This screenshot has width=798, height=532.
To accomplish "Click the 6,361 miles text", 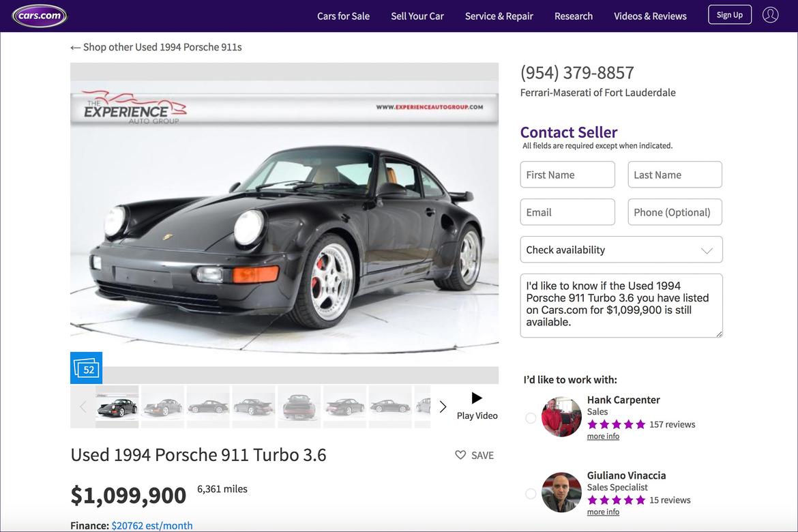I will 222,489.
